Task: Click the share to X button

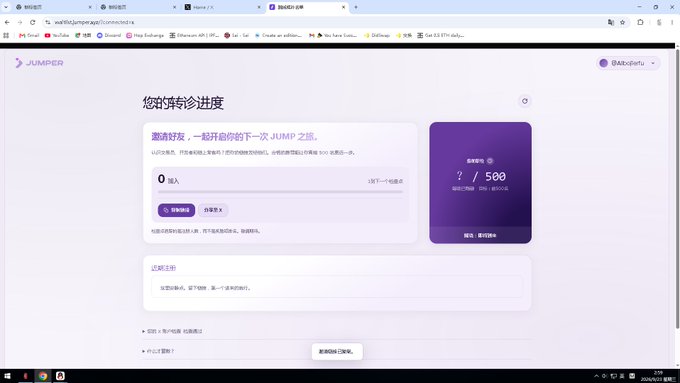Action: [x=213, y=210]
